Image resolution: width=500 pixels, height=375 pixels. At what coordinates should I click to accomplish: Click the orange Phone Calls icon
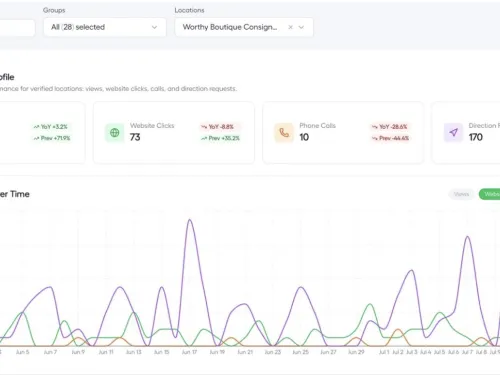coord(284,133)
